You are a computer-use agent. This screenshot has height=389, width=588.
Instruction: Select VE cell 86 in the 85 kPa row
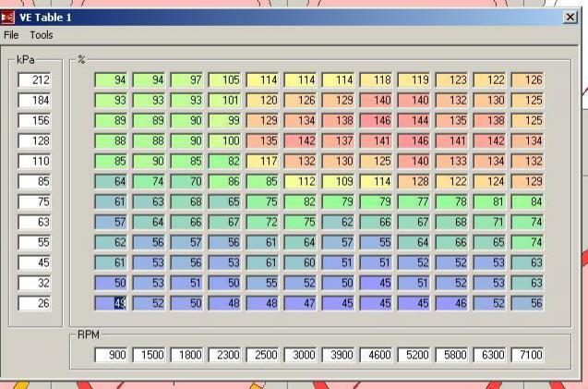(224, 181)
